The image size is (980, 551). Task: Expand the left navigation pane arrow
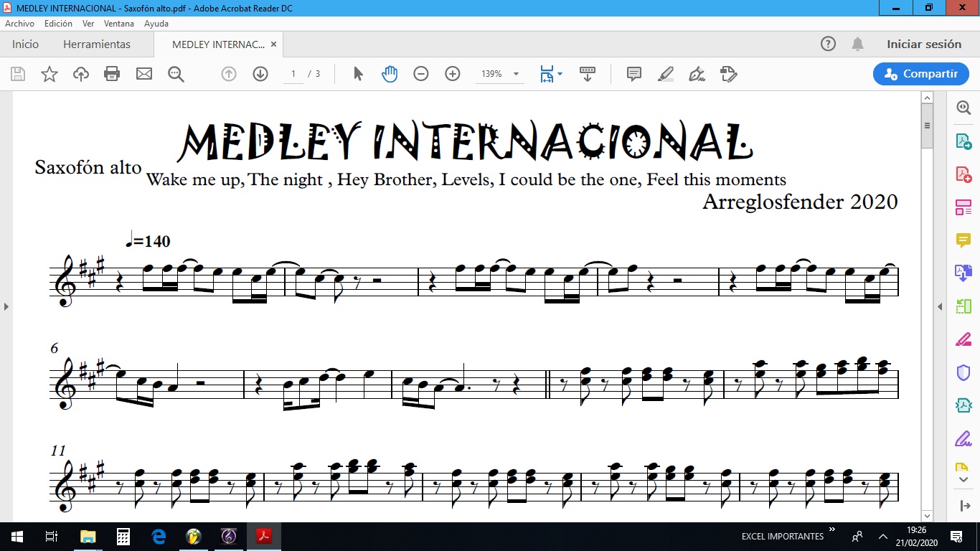coord(6,306)
